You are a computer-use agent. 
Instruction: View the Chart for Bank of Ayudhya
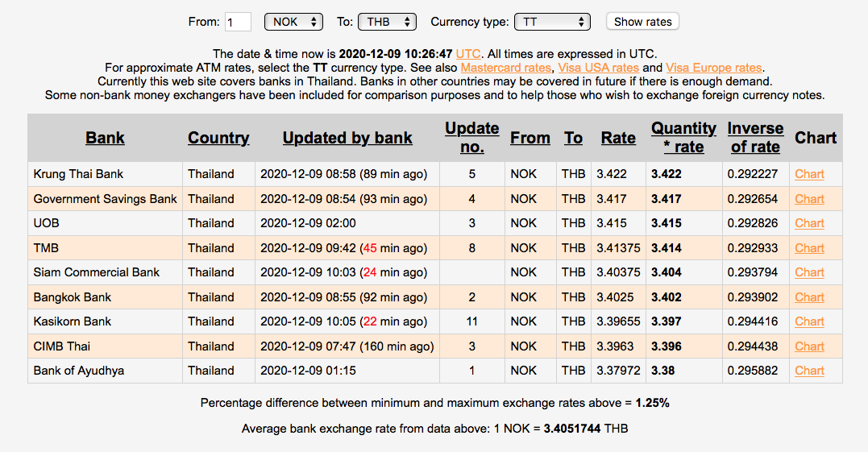[x=809, y=371]
